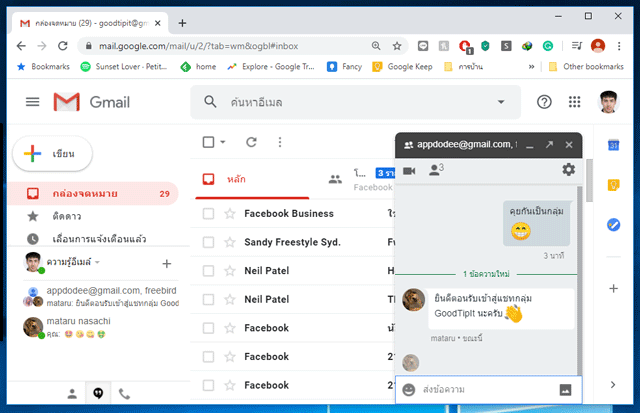640x413 pixels.
Task: Open chat settings gear
Action: [x=569, y=169]
